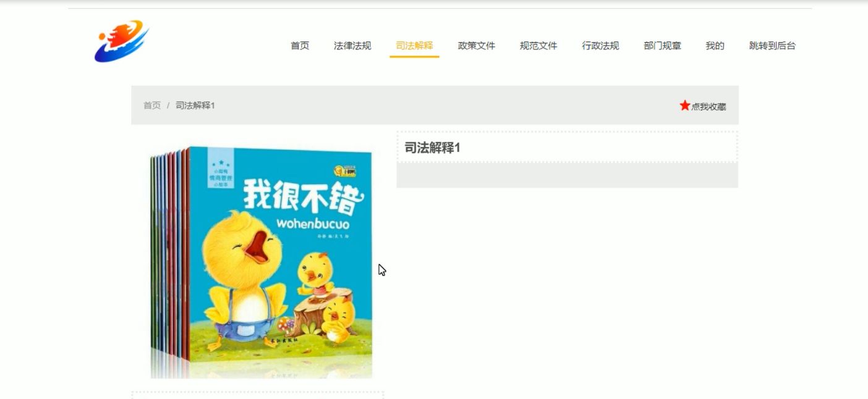Click the bold 司法解释1 heading
The height and width of the screenshot is (399, 868).
point(432,148)
